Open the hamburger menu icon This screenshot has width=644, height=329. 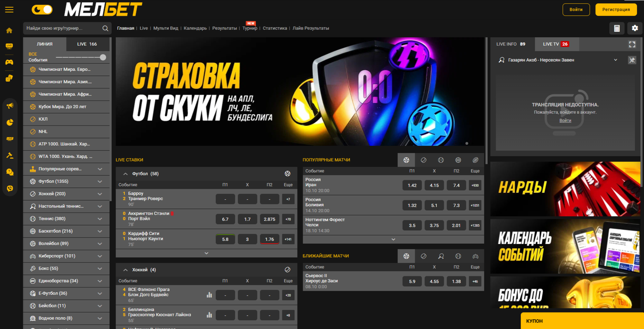[9, 10]
